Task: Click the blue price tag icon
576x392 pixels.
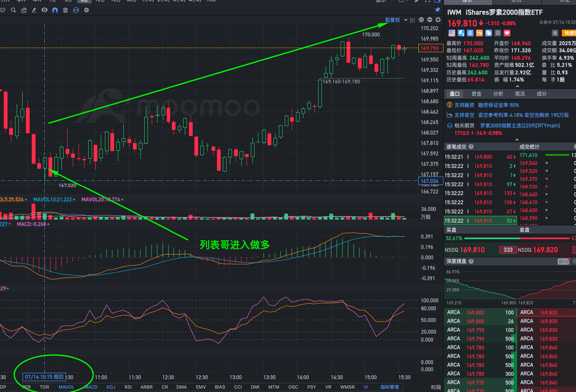Action: click(x=488, y=33)
